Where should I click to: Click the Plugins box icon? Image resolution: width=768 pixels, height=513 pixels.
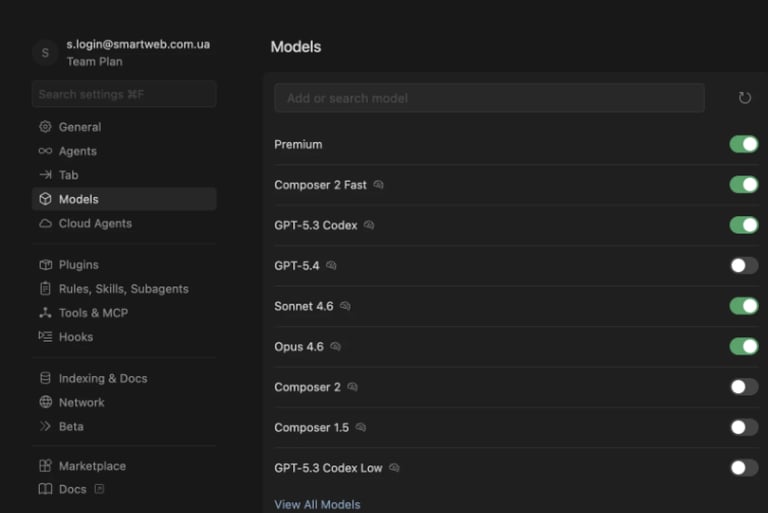[45, 265]
